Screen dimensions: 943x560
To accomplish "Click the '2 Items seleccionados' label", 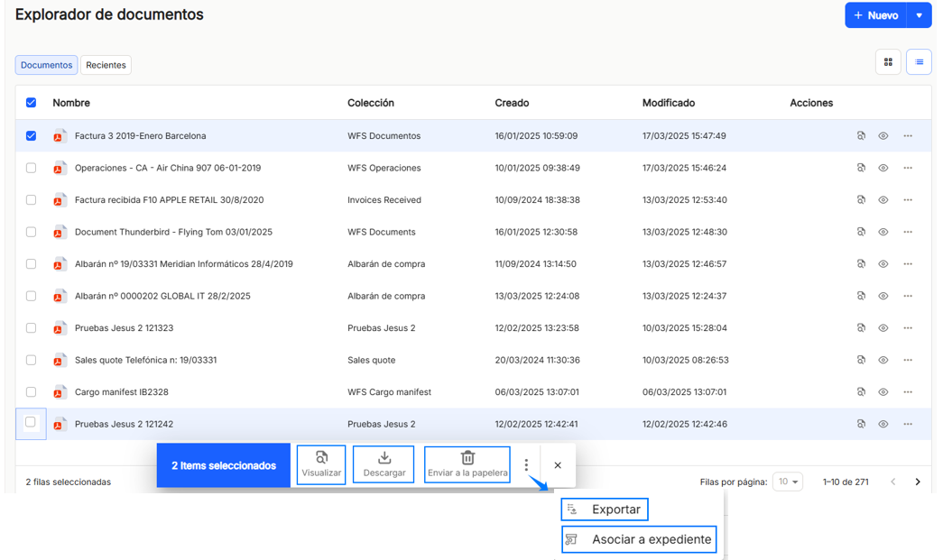I will (224, 465).
